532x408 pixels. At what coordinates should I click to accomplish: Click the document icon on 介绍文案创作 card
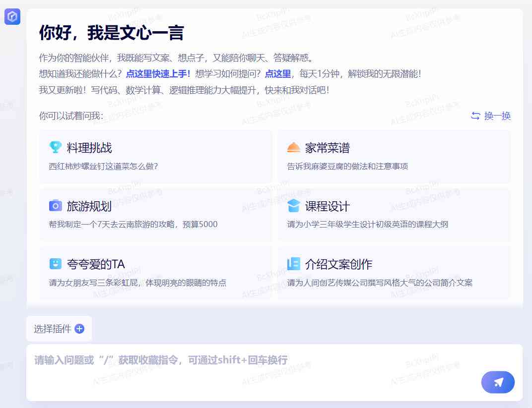(x=293, y=264)
